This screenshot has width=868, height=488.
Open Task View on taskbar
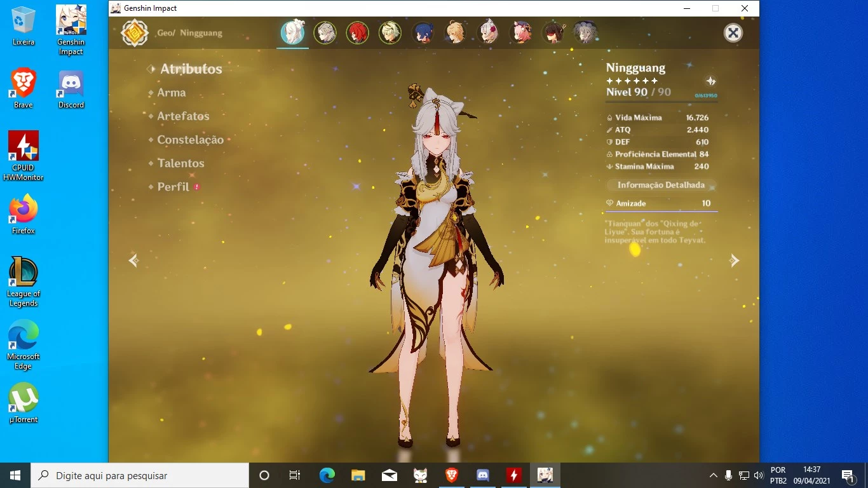(295, 475)
